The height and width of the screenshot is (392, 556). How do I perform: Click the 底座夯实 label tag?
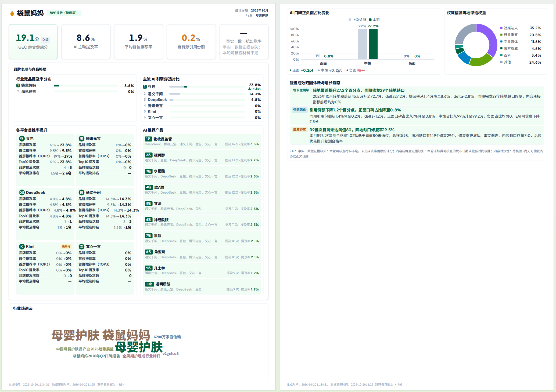299,130
